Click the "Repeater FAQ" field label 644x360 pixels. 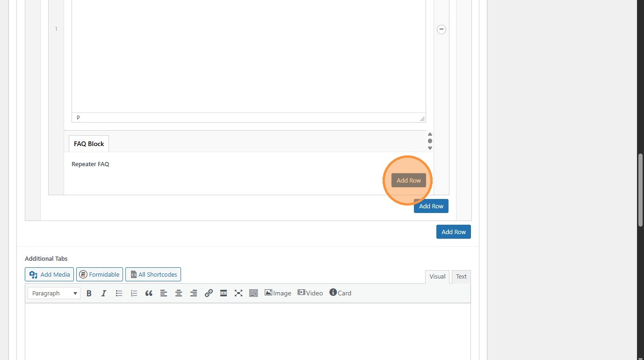(90, 164)
